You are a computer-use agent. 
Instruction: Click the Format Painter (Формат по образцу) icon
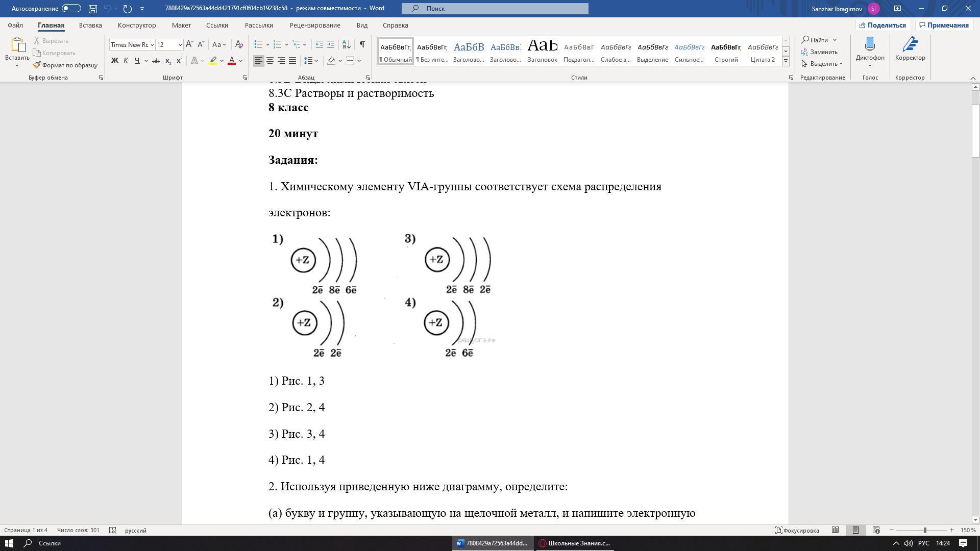pyautogui.click(x=37, y=65)
